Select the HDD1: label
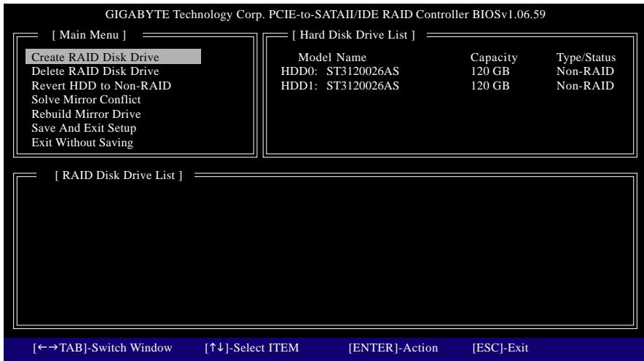644x361 pixels. pyautogui.click(x=299, y=85)
